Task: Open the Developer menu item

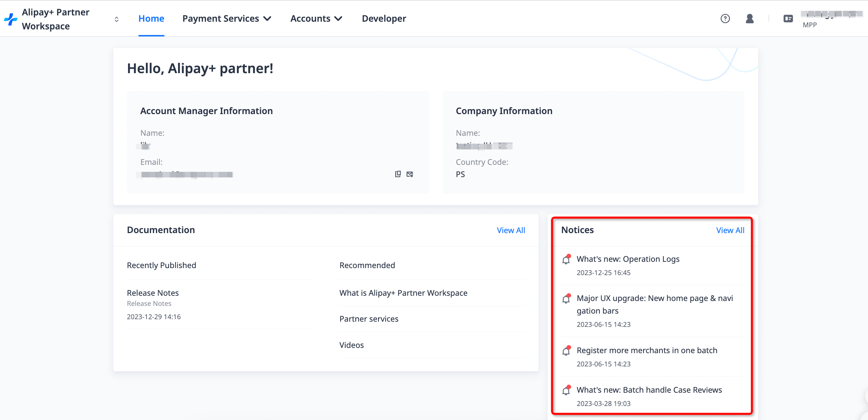Action: coord(384,19)
